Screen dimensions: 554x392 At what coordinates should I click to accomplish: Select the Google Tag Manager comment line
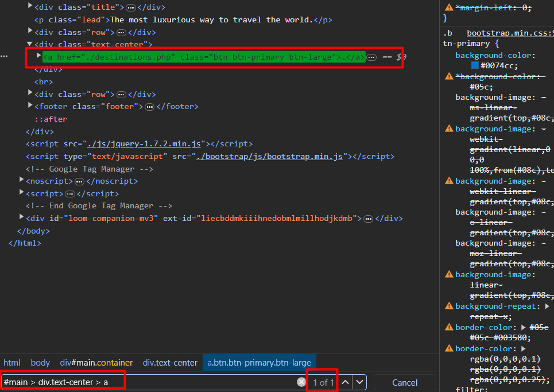tap(90, 169)
